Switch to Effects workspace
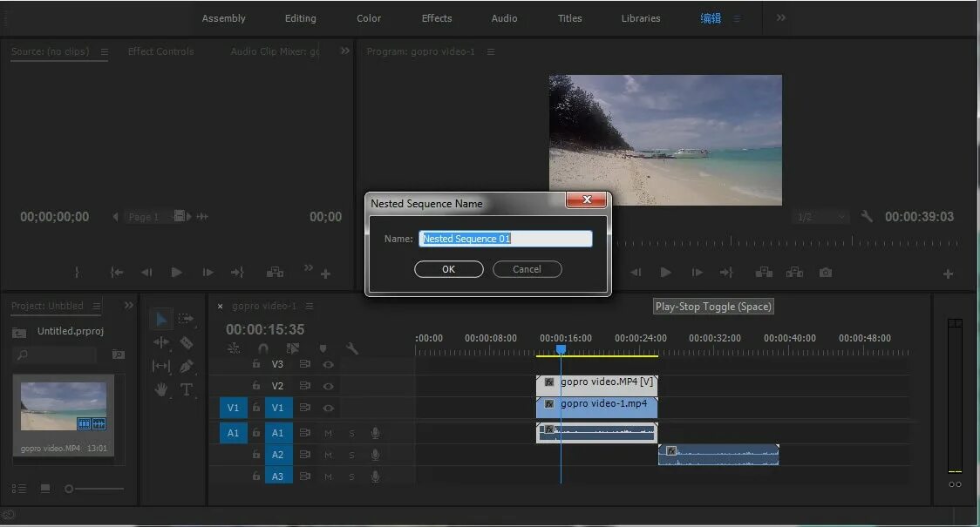The image size is (980, 527). click(437, 18)
